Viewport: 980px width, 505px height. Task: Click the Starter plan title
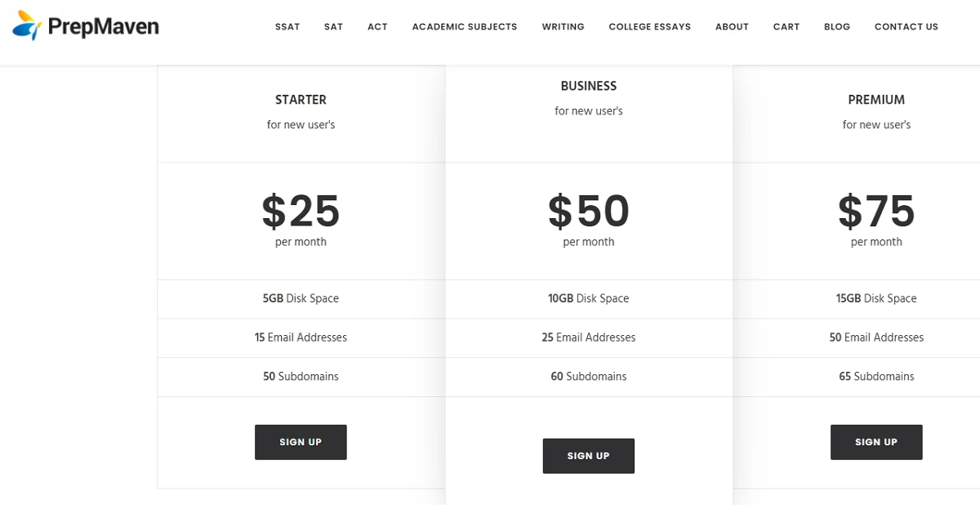click(301, 100)
